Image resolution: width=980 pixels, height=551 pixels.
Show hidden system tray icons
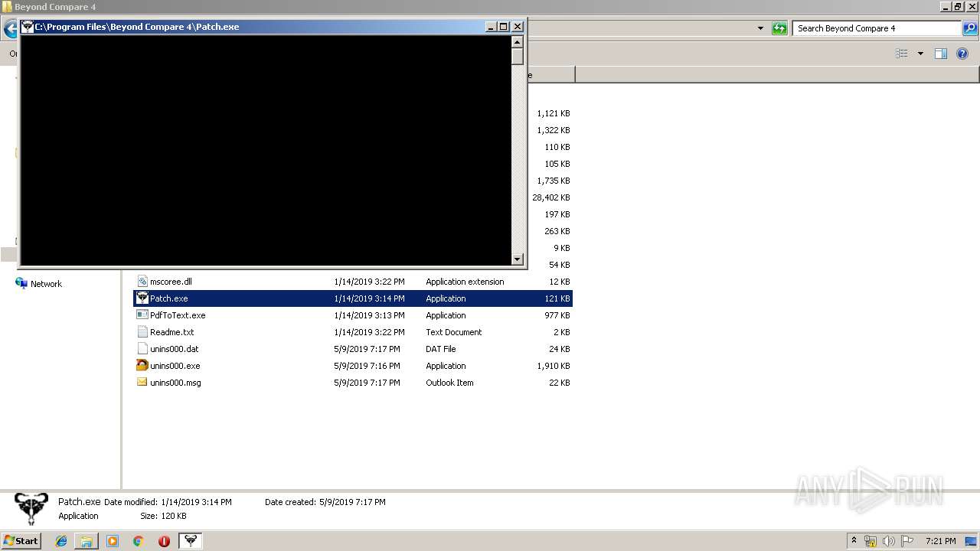coord(854,541)
